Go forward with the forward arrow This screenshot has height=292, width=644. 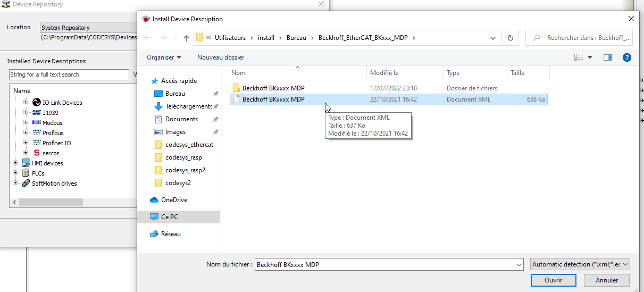163,38
